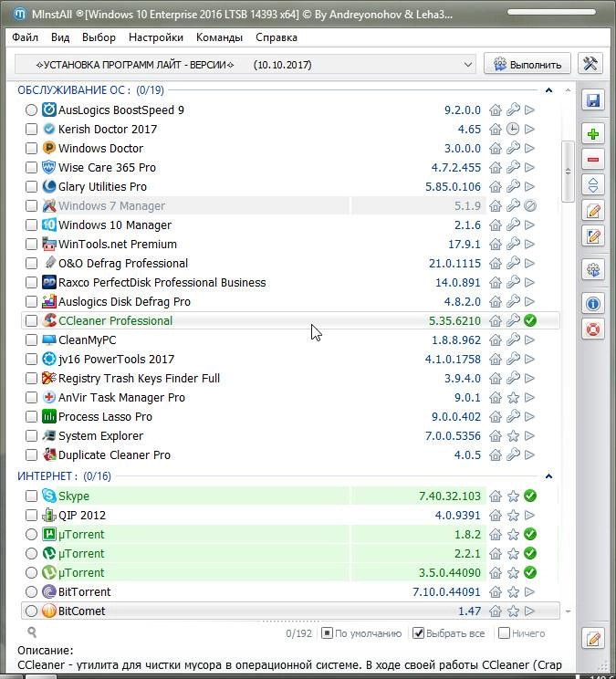Open the 'Справка' menu

(x=277, y=37)
